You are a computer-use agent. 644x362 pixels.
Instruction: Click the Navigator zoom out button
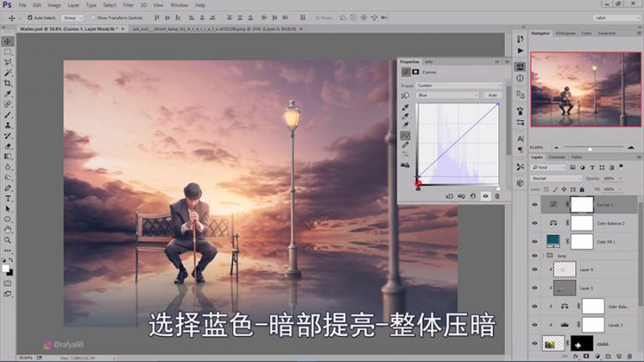point(556,147)
